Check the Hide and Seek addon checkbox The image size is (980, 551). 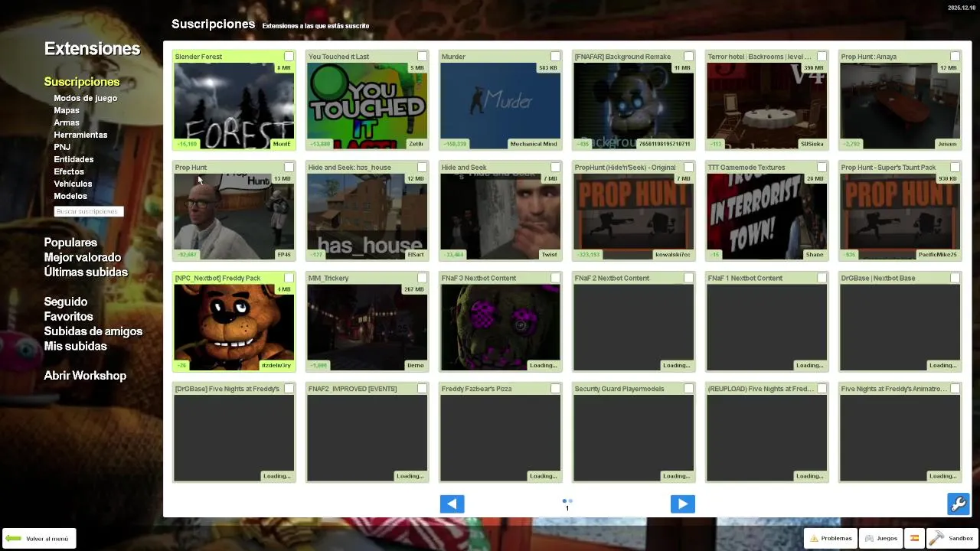(x=555, y=167)
